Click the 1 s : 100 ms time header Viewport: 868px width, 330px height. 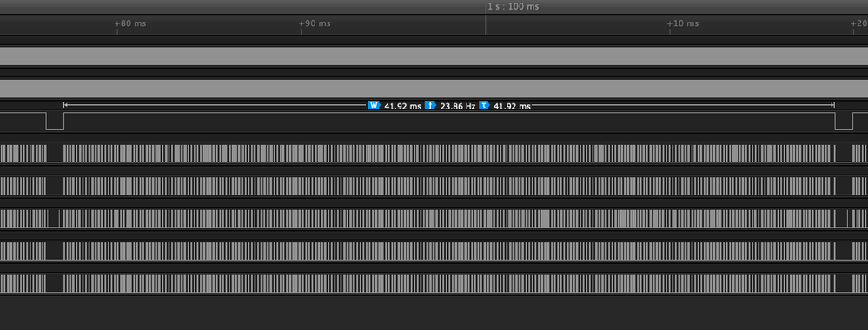coord(514,7)
